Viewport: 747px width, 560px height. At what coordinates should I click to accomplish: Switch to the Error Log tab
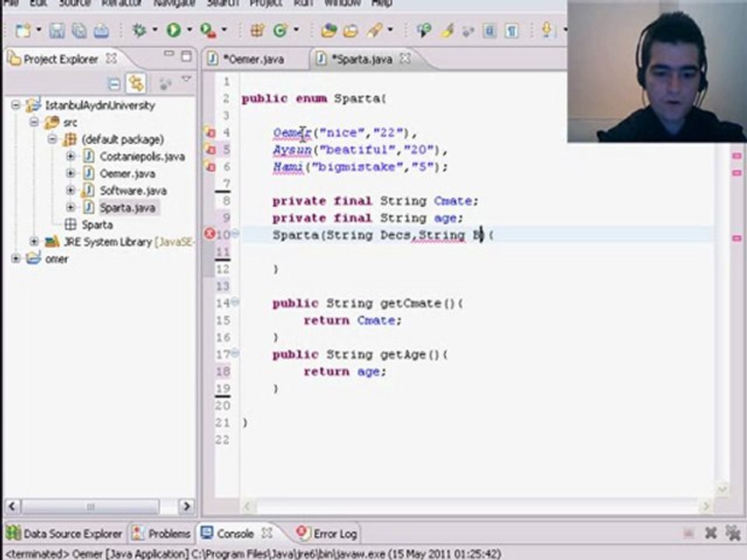click(x=327, y=534)
